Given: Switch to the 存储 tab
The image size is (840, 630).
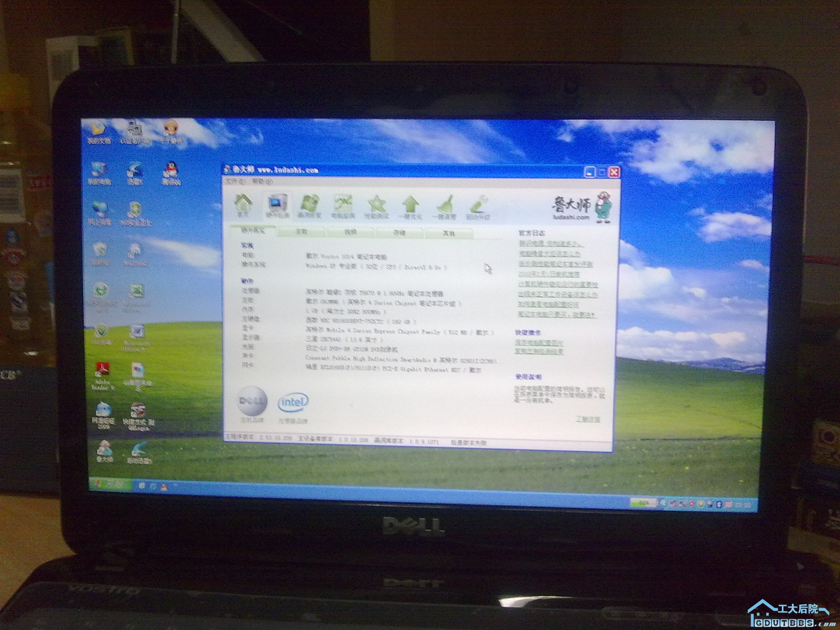Looking at the screenshot, I should click(399, 233).
